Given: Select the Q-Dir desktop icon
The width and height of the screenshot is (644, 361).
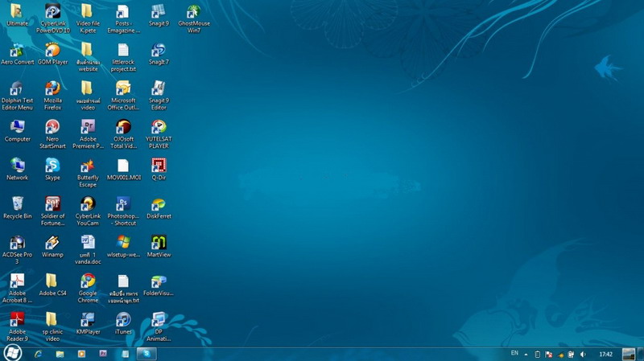Looking at the screenshot, I should (159, 169).
